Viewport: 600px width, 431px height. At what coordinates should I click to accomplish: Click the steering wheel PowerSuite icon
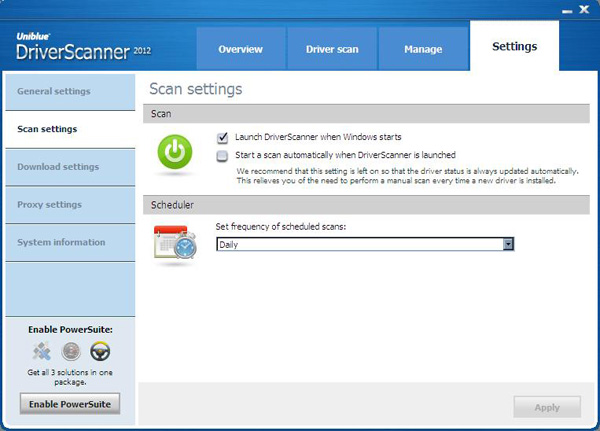(100, 351)
